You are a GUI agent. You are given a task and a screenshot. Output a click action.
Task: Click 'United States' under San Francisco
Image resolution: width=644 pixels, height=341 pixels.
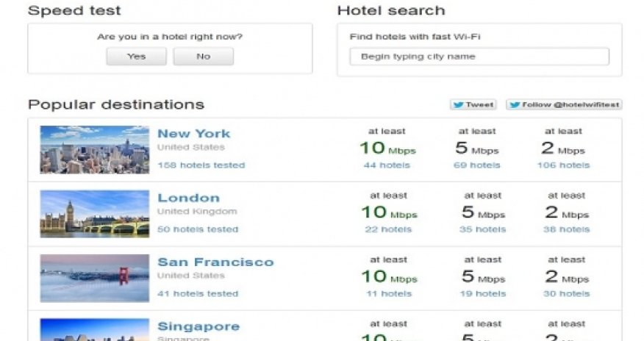(191, 276)
